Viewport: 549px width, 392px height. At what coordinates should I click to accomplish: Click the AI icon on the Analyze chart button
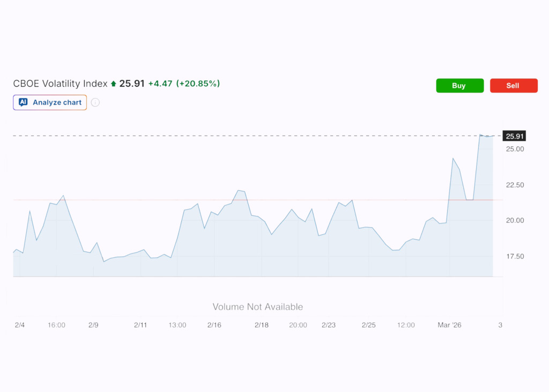click(22, 102)
